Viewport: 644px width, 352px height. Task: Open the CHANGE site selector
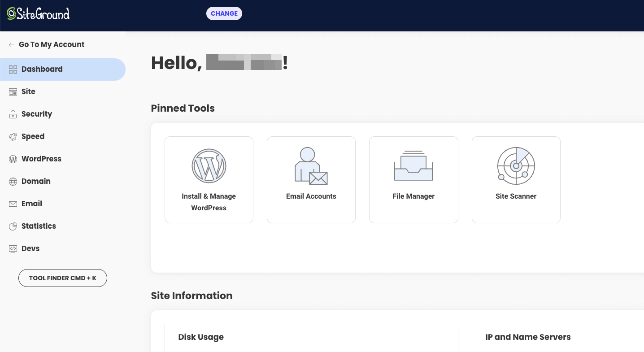coord(224,13)
